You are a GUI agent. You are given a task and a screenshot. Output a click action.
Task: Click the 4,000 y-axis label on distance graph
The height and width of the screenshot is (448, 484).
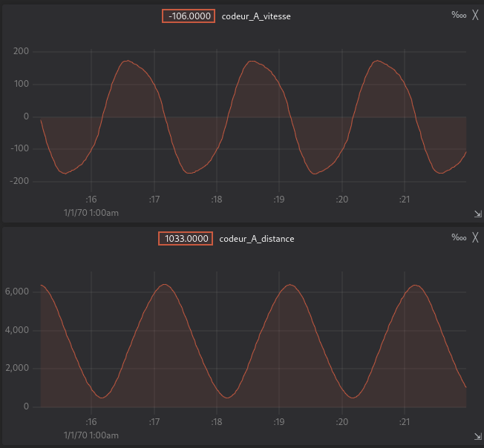pos(17,330)
